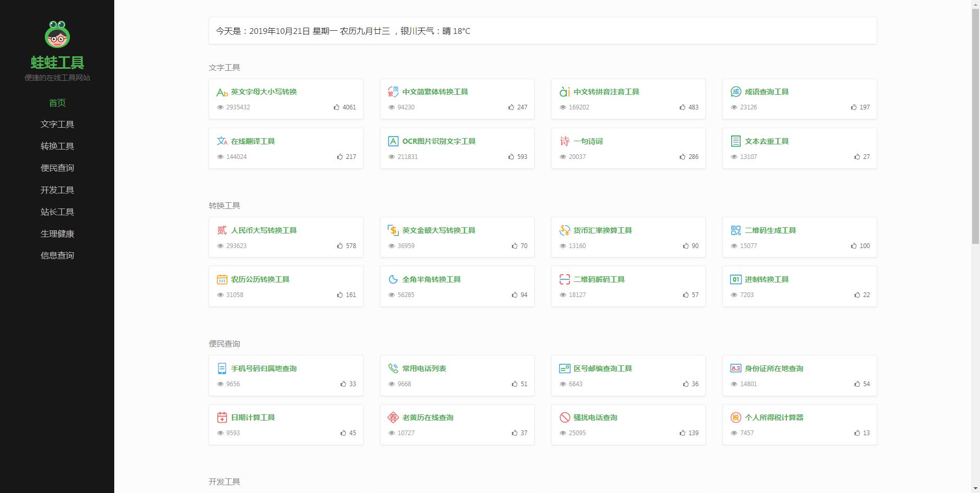Open 个人所得税计算器 link
980x493 pixels.
[x=773, y=417]
